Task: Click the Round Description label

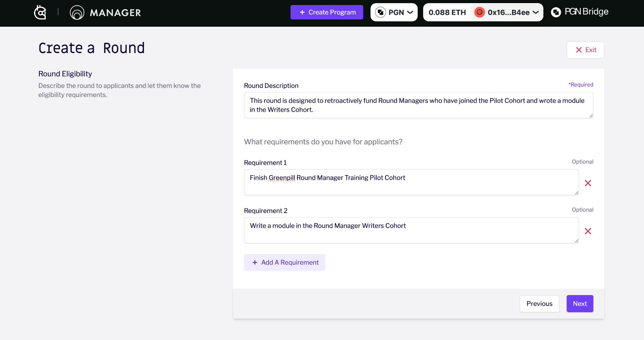Action: [271, 86]
